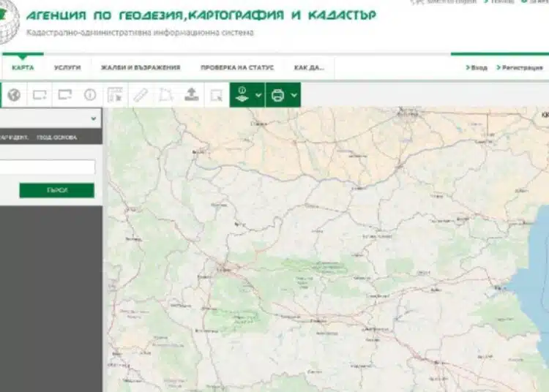Select the polygon area measuring tool
This screenshot has height=392, width=549.
[x=166, y=95]
